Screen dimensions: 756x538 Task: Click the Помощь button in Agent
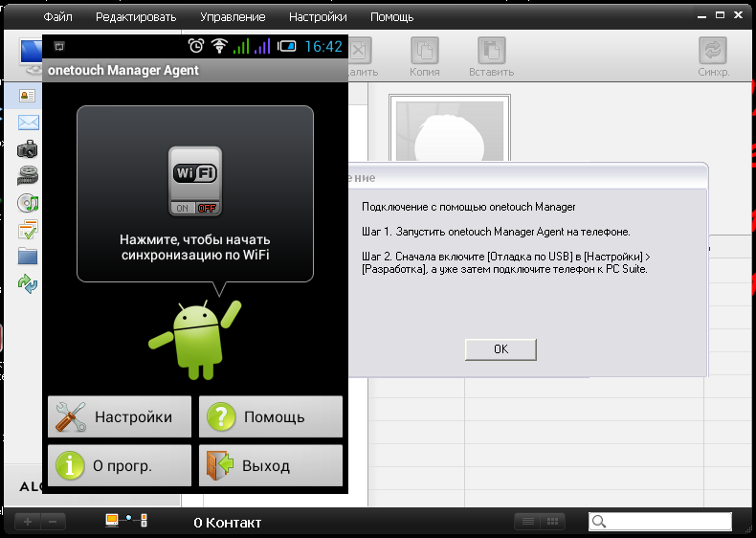pyautogui.click(x=271, y=416)
